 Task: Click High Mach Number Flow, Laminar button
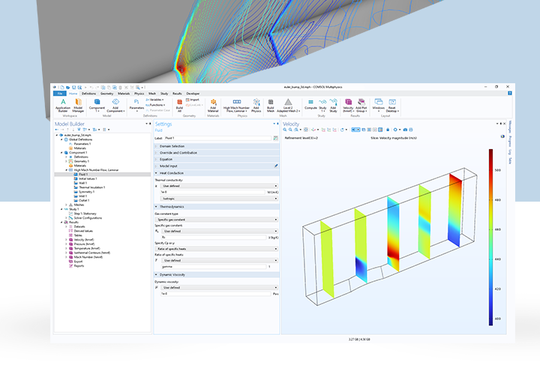tap(236, 105)
